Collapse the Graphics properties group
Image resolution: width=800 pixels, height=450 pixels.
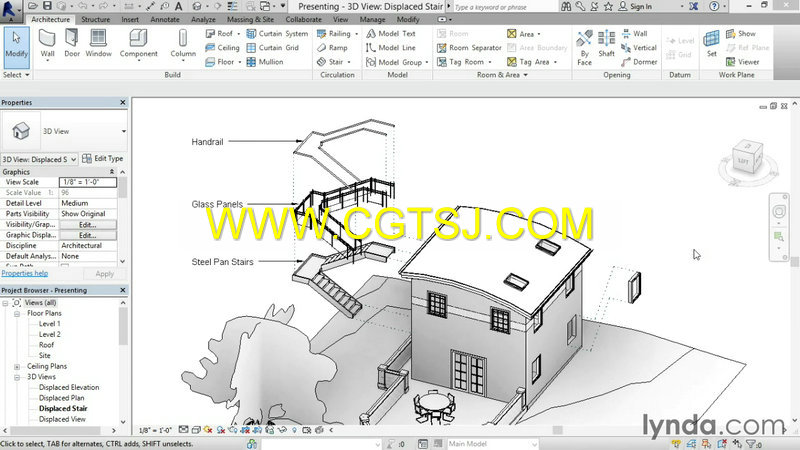(112, 172)
